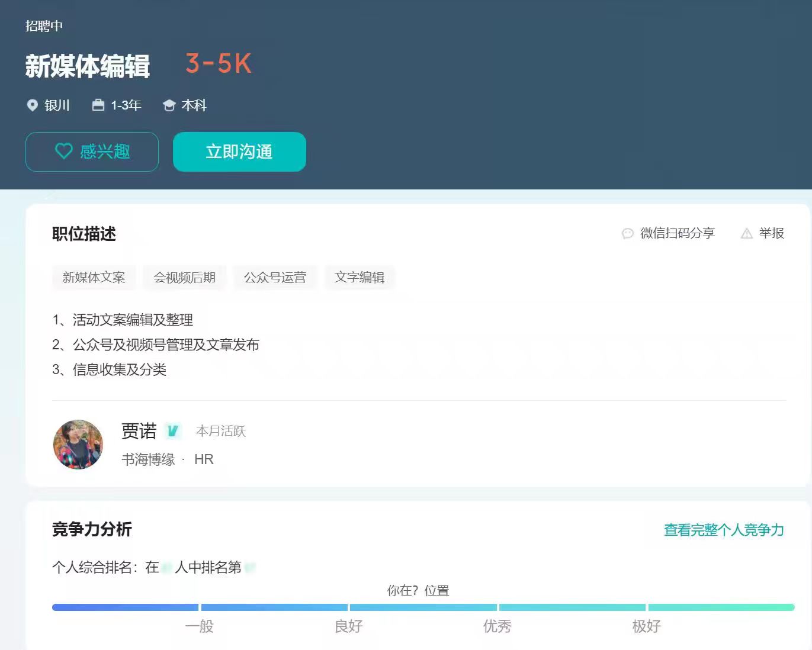Click the company name 书海博缘

[x=148, y=459]
